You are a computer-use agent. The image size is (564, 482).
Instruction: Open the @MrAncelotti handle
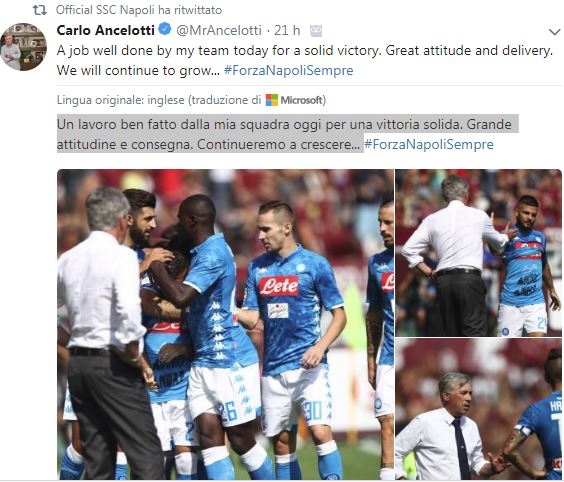pyautogui.click(x=219, y=31)
